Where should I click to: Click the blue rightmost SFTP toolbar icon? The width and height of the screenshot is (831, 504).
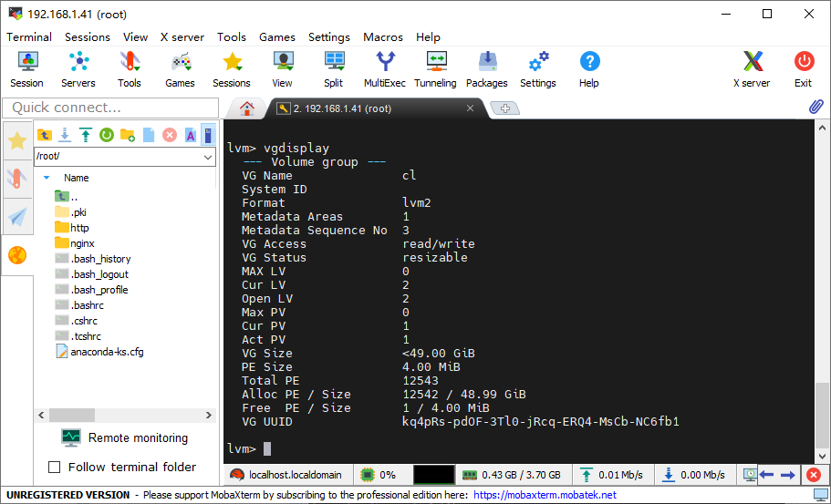(209, 136)
